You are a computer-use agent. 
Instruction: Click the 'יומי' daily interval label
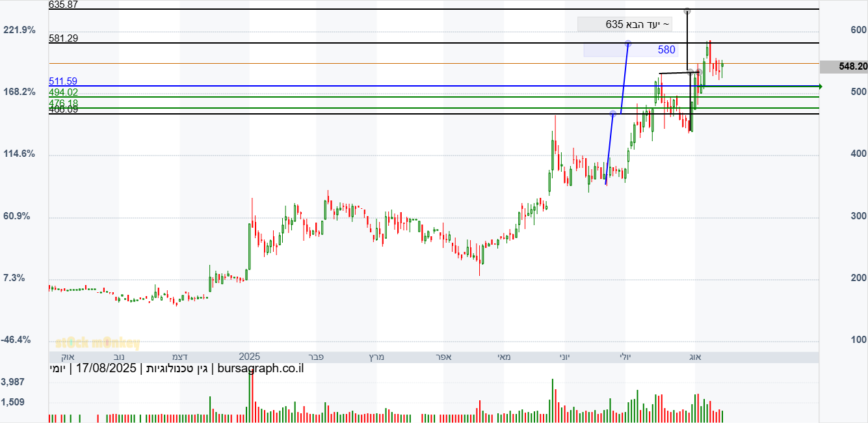(x=57, y=368)
